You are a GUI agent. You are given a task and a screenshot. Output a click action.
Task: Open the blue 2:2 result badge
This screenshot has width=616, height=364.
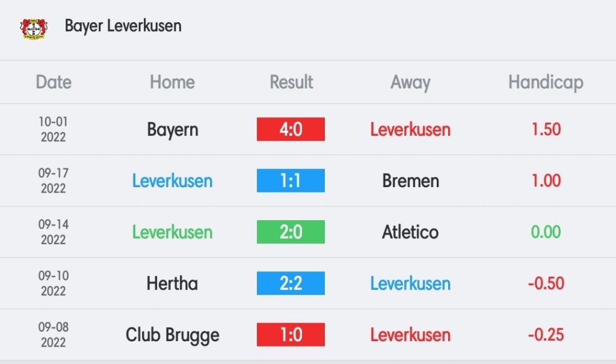tap(291, 283)
